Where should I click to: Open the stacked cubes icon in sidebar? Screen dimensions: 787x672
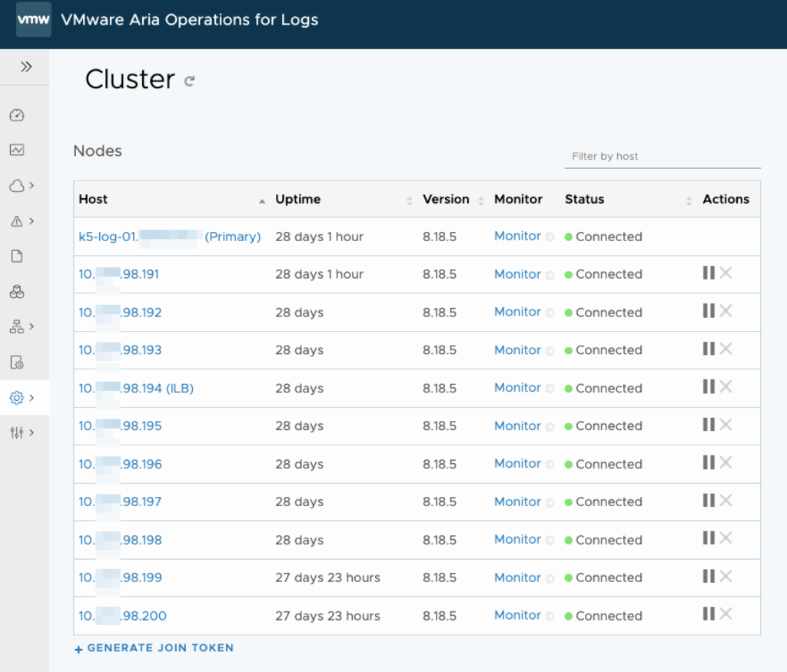[x=17, y=292]
